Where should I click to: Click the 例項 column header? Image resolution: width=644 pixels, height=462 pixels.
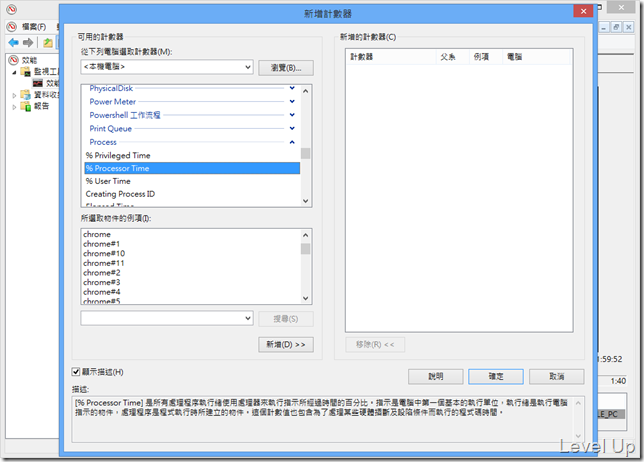pos(486,57)
